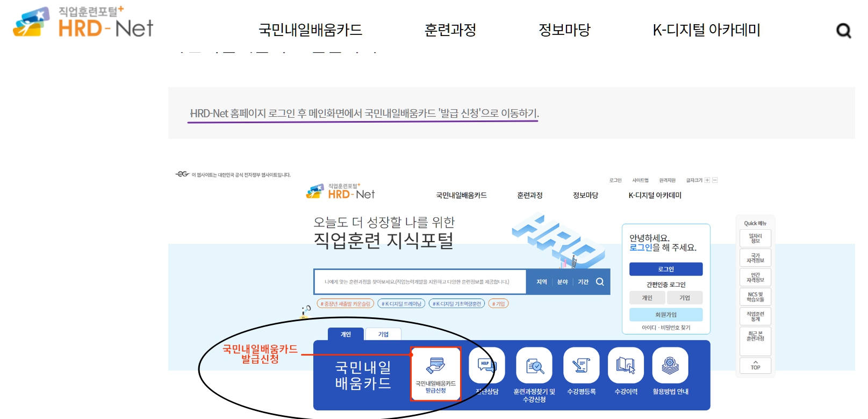Image resolution: width=868 pixels, height=419 pixels.
Task: Select the 개인 tab above the blue card panel
Action: (346, 334)
